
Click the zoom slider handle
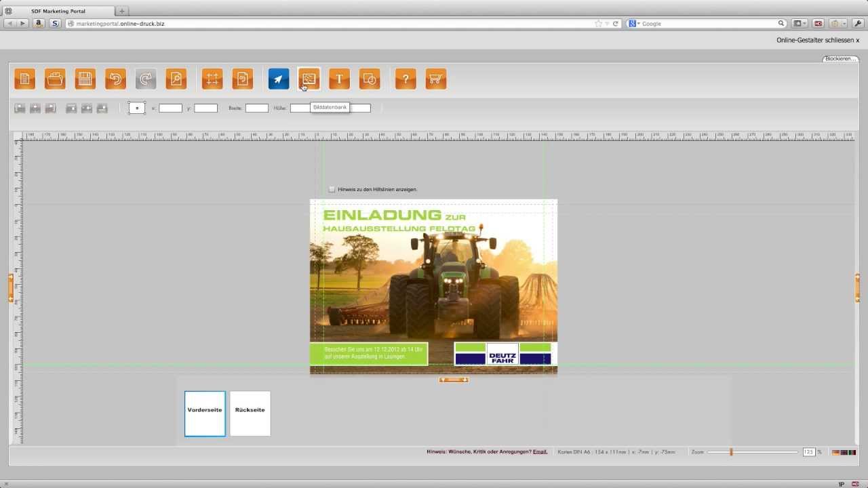[731, 451]
